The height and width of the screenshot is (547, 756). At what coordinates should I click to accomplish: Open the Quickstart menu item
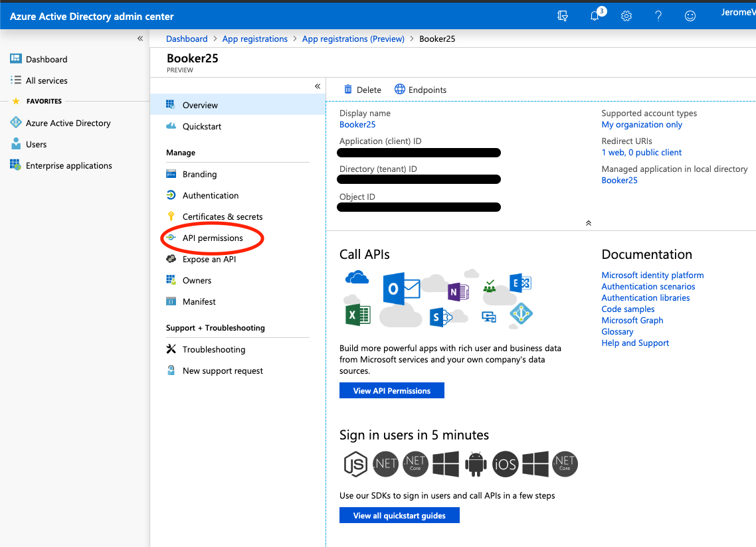pos(202,126)
